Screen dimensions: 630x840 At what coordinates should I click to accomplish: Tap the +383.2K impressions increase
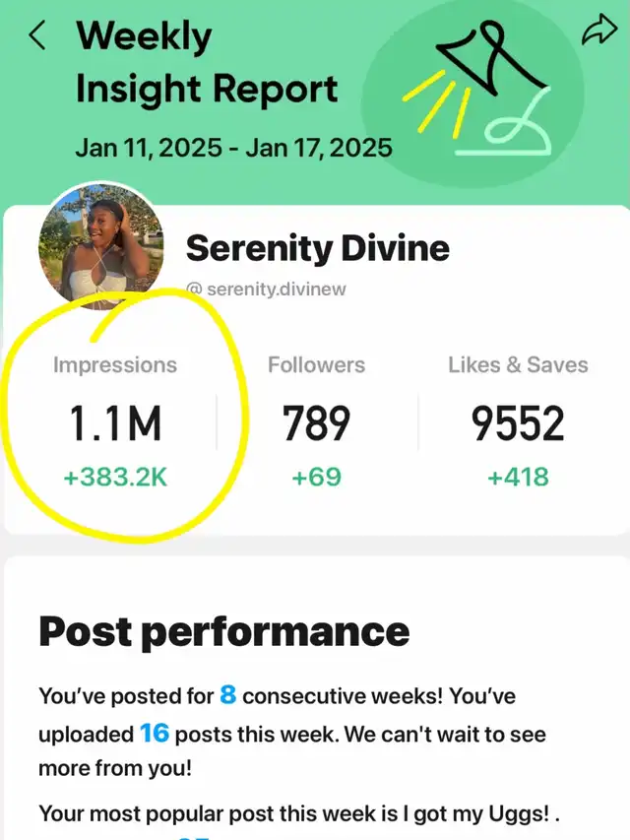(115, 477)
